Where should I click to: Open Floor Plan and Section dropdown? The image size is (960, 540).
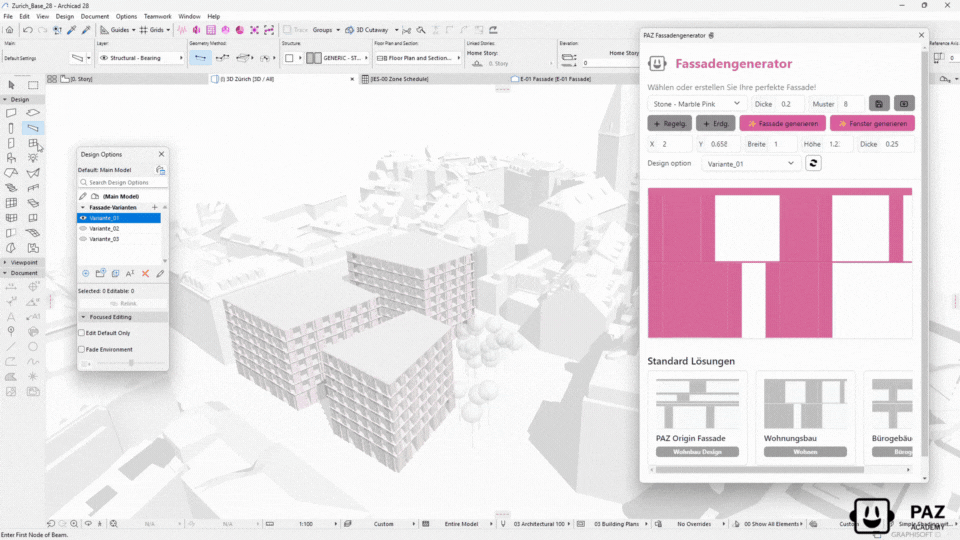(x=418, y=58)
